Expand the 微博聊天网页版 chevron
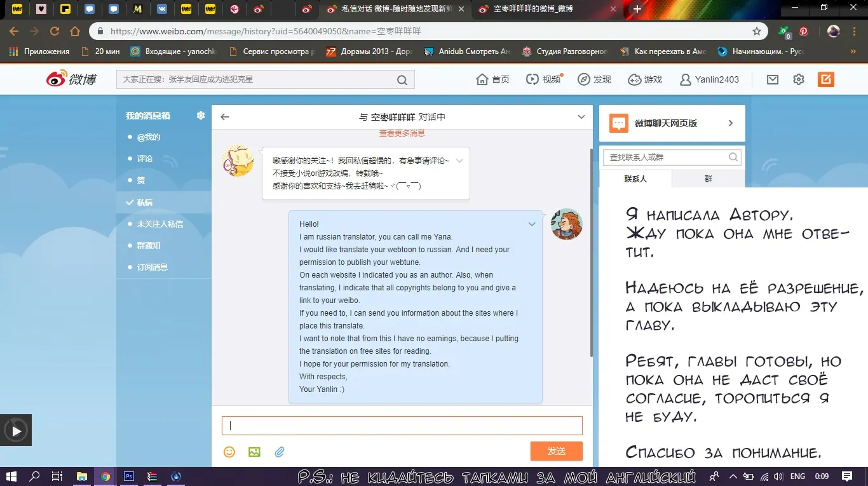Viewport: 868px width, 486px height. tap(731, 123)
